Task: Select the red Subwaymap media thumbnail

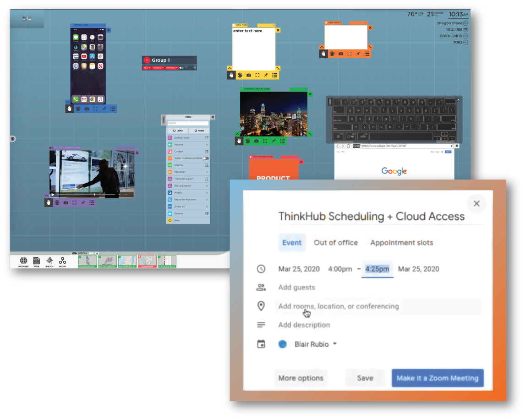Action: 148,262
